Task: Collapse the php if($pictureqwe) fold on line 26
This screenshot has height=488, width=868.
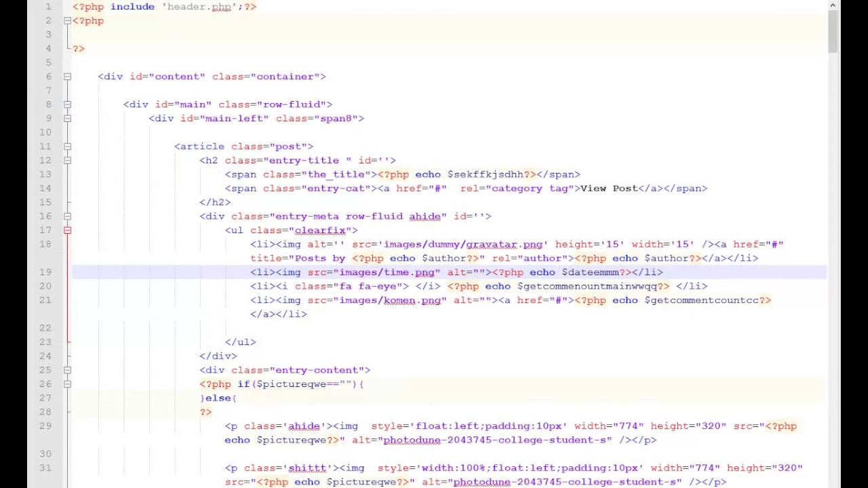Action: (x=67, y=384)
